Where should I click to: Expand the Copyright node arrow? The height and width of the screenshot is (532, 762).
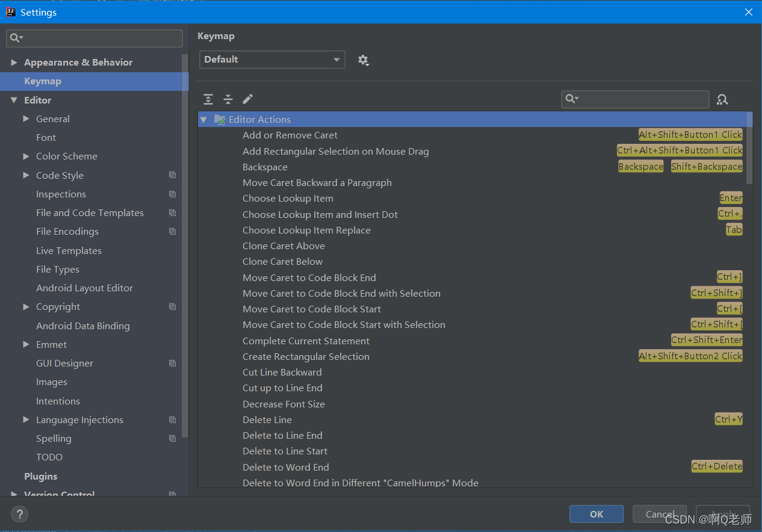pos(26,306)
